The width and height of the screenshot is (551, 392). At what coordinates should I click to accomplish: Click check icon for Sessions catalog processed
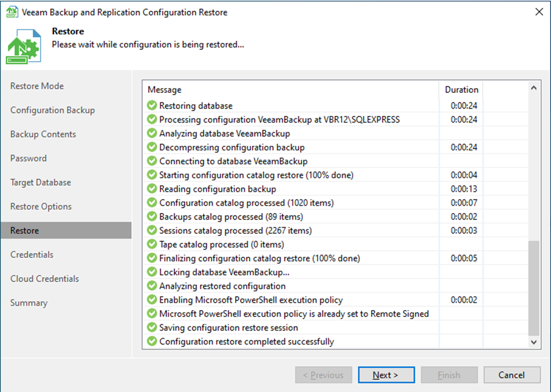(152, 230)
